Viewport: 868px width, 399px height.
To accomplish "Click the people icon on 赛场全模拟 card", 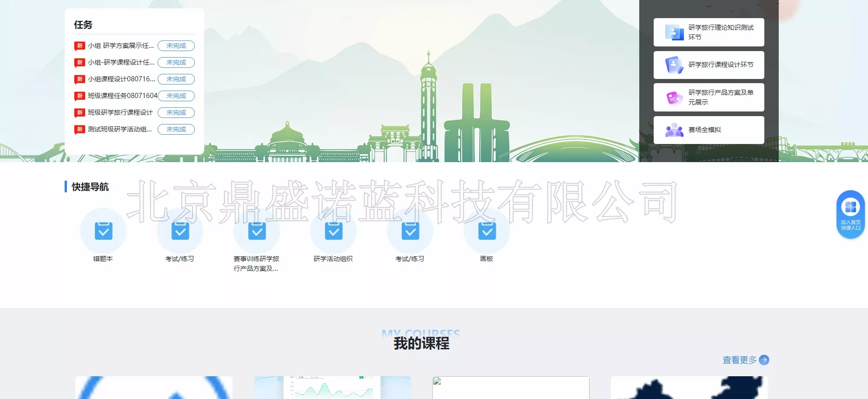I will [674, 130].
